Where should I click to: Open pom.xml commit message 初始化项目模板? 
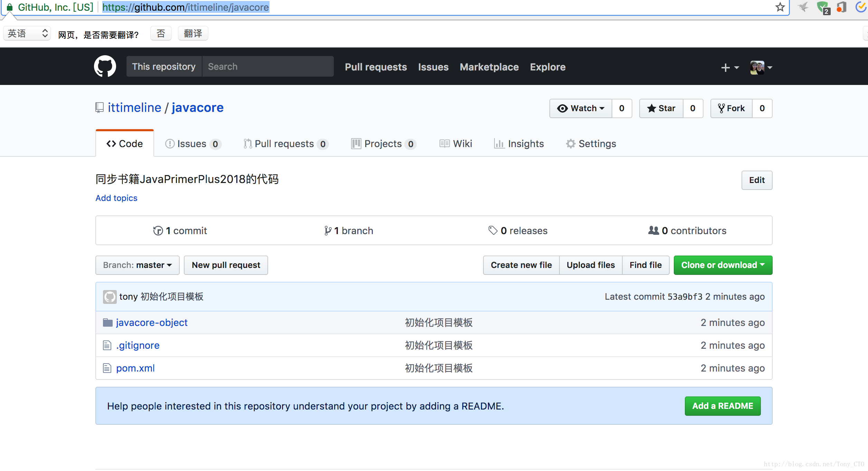coord(439,368)
